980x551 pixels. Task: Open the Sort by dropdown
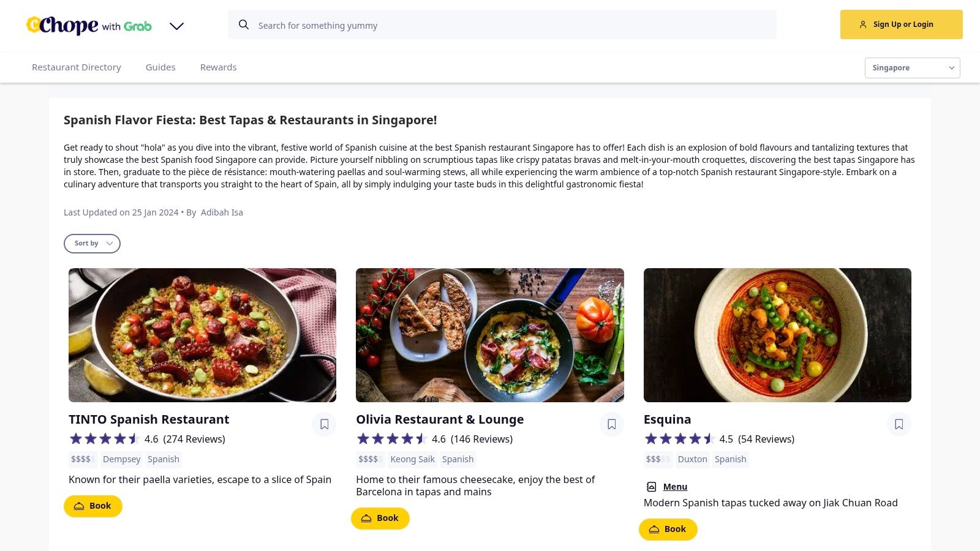pyautogui.click(x=92, y=244)
